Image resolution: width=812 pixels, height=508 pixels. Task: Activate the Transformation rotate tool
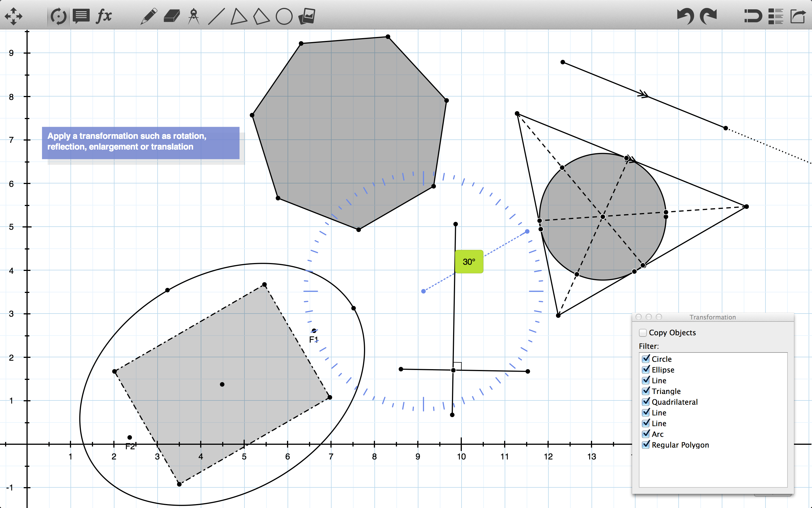tap(58, 16)
